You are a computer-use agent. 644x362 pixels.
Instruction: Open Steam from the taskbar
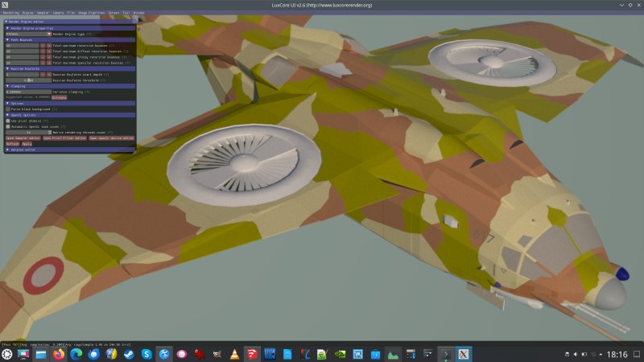(129, 354)
